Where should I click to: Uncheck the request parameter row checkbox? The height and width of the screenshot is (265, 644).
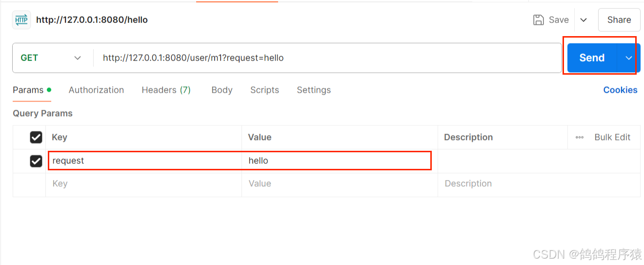36,161
